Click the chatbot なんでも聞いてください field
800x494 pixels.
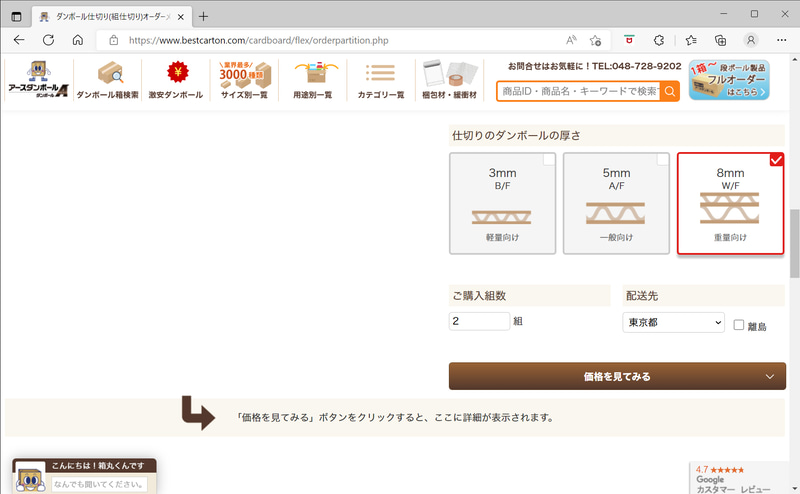(99, 484)
